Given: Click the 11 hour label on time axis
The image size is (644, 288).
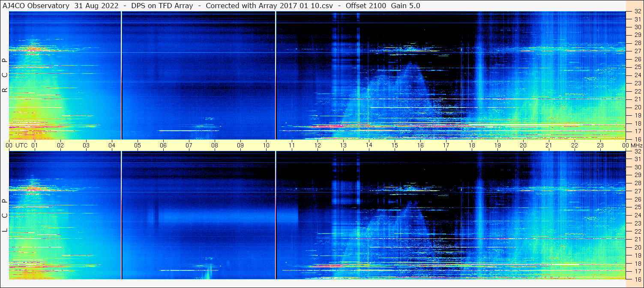Looking at the screenshot, I should click(292, 145).
